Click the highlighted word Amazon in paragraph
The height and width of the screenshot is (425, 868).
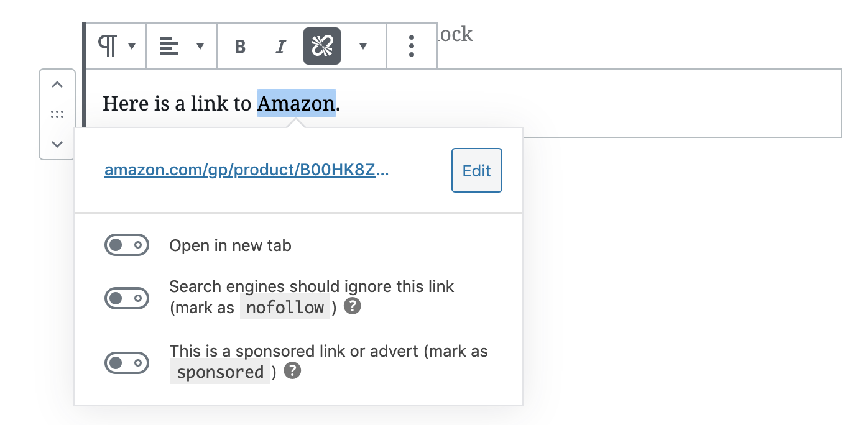point(297,103)
